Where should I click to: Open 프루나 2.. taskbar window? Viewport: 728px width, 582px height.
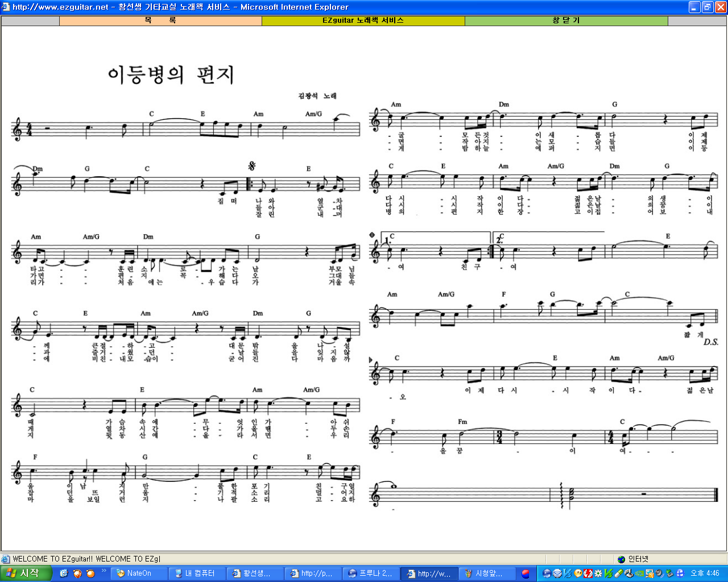pos(372,573)
